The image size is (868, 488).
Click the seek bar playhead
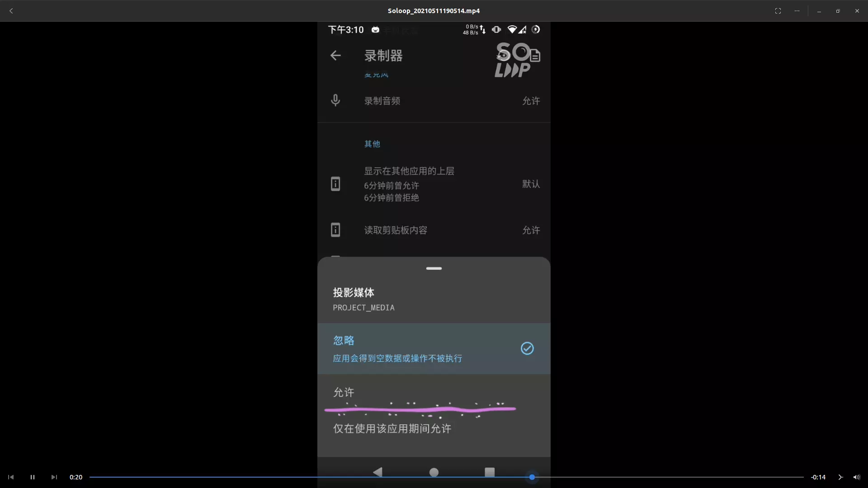point(532,477)
